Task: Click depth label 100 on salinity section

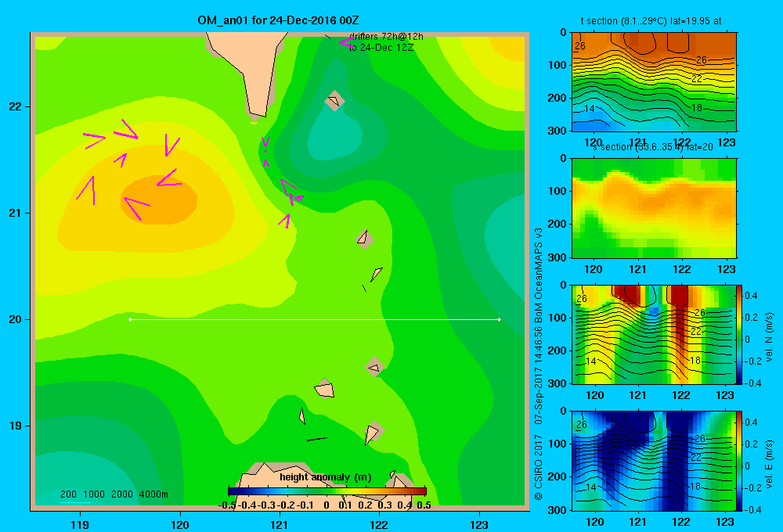Action: point(557,191)
